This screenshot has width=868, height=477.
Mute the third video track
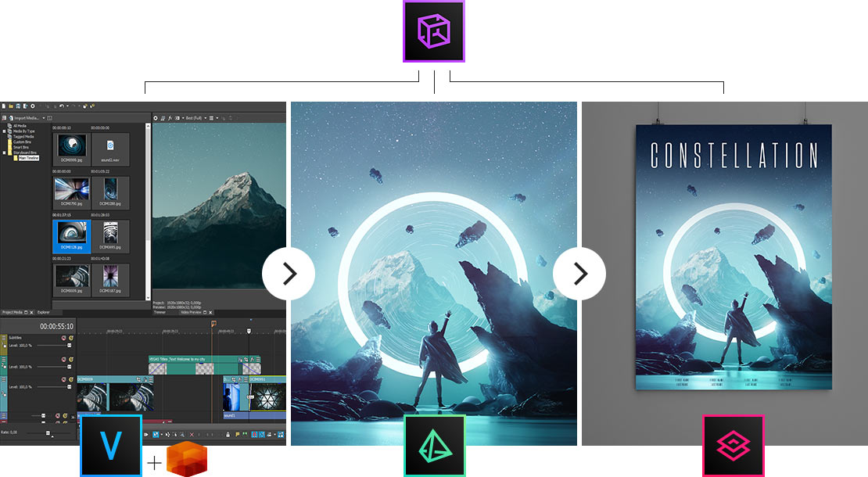(63, 381)
